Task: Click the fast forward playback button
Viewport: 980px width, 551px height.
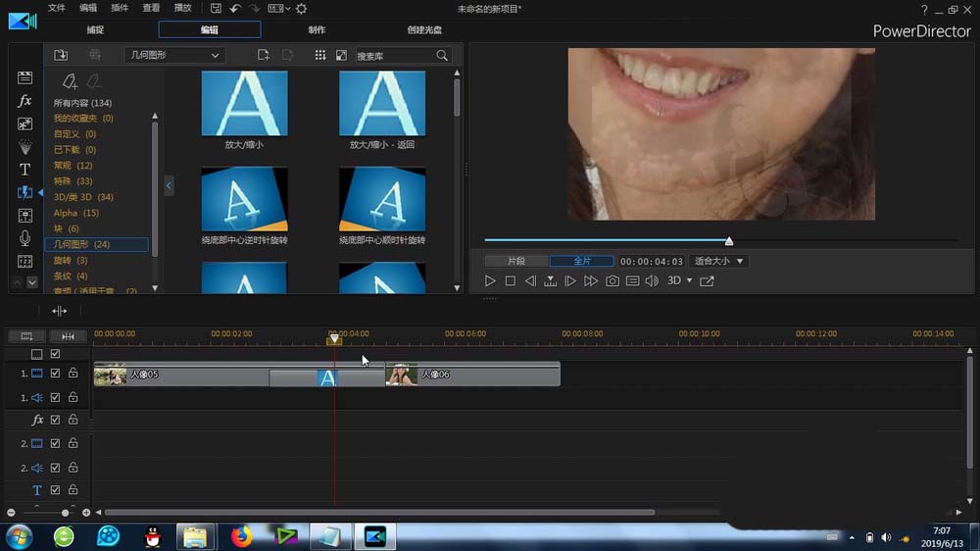Action: tap(591, 281)
